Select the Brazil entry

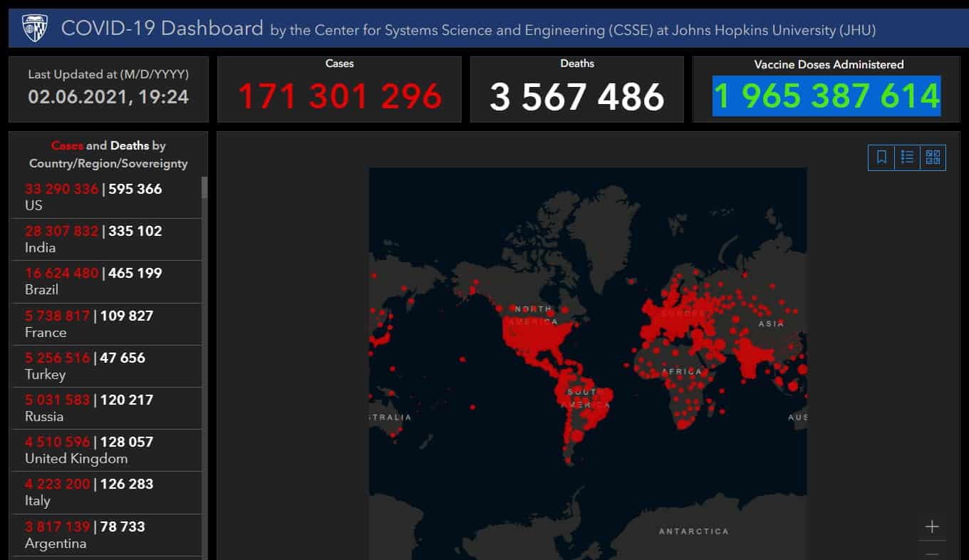coord(107,281)
